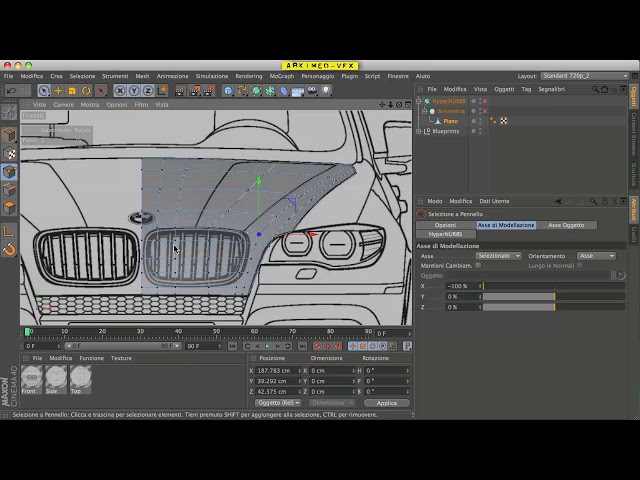Click the Applica button

tap(387, 403)
